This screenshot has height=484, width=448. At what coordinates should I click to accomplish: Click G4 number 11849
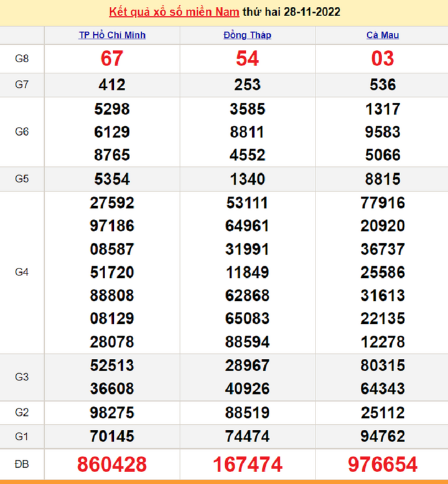click(x=247, y=272)
